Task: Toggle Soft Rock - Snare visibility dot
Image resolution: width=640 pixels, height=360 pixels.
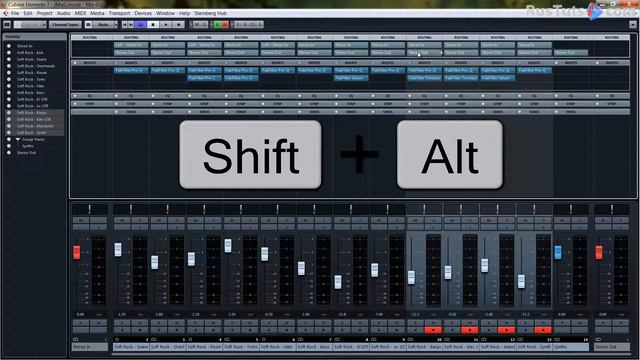Action: (x=9, y=59)
